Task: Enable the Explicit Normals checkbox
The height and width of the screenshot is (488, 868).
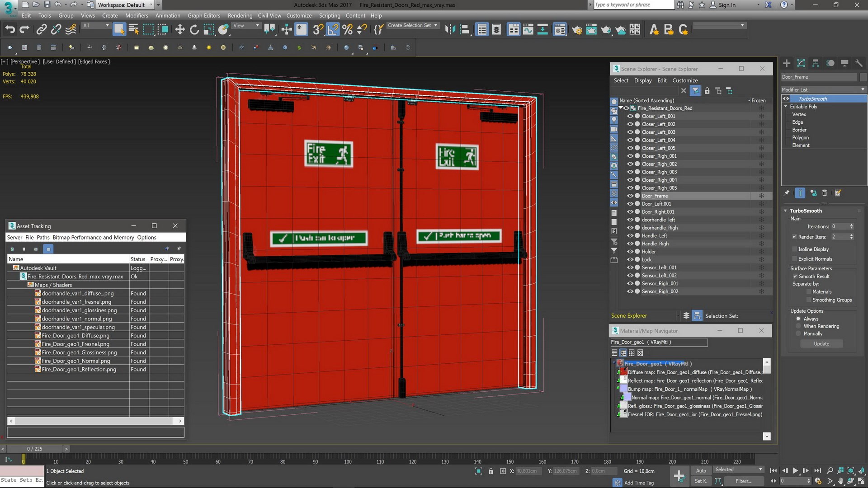Action: click(x=795, y=259)
